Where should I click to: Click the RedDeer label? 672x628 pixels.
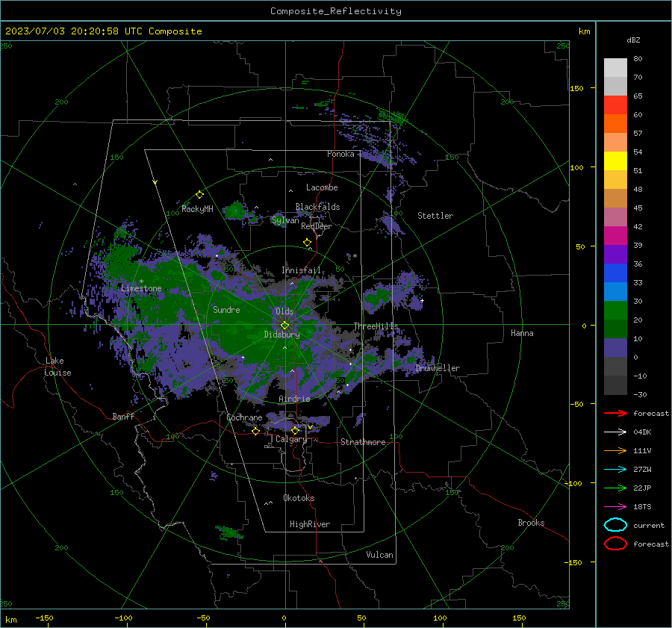click(317, 226)
